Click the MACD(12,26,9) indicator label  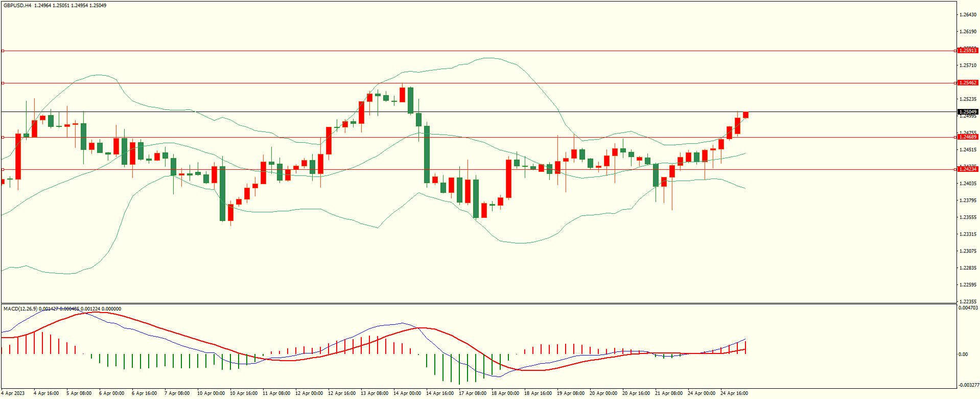(20, 309)
